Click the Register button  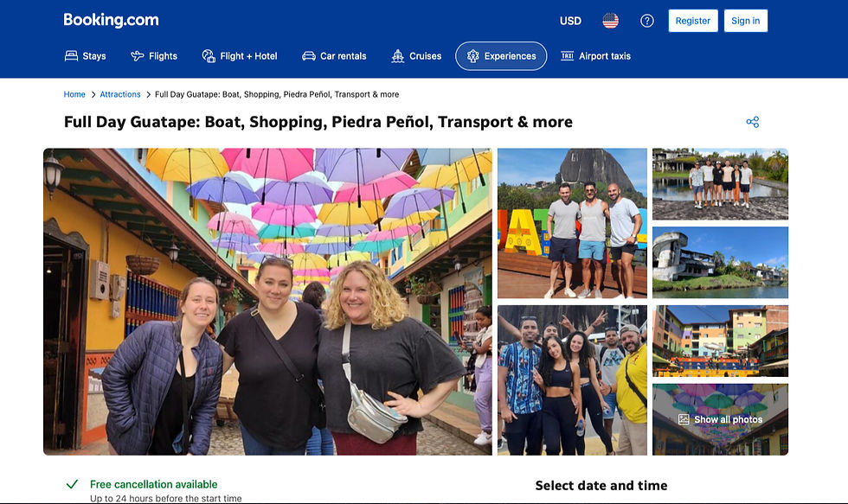692,21
